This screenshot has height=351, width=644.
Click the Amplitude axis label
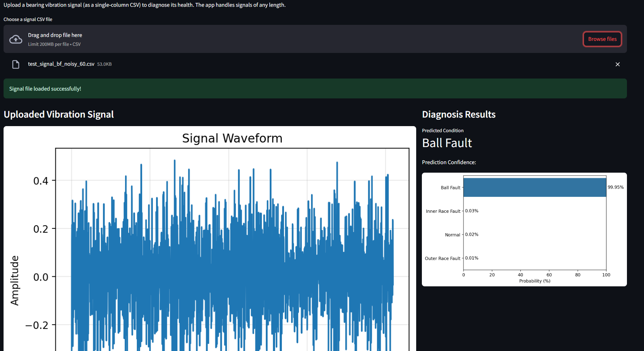point(15,280)
